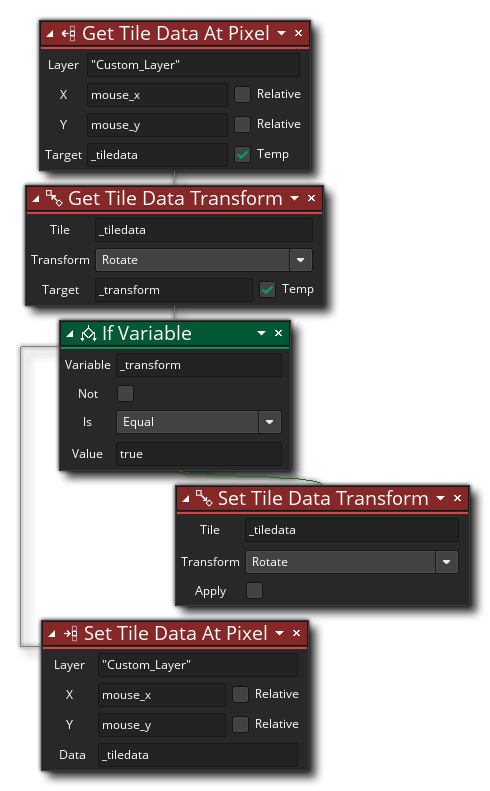Edit X field mouse_x in Set Tile Data At Pixel
Viewport: 490px width, 791px height.
coord(162,695)
